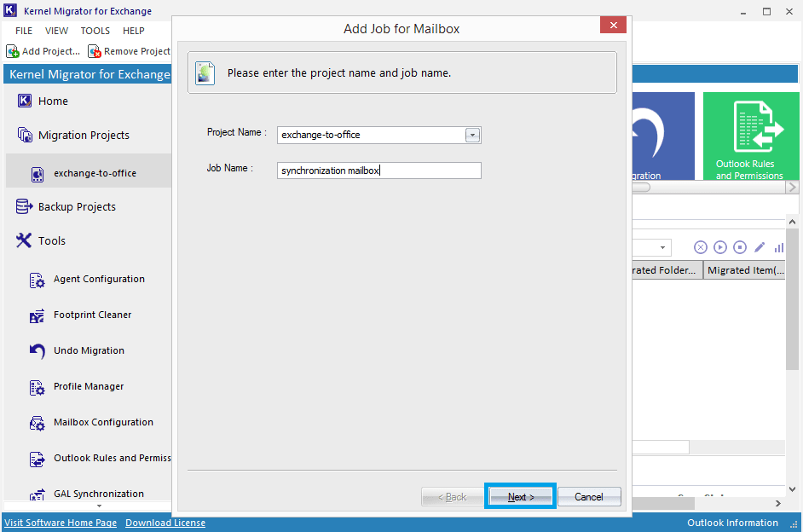Click the start job play icon
Image resolution: width=803 pixels, height=532 pixels.
(x=720, y=248)
